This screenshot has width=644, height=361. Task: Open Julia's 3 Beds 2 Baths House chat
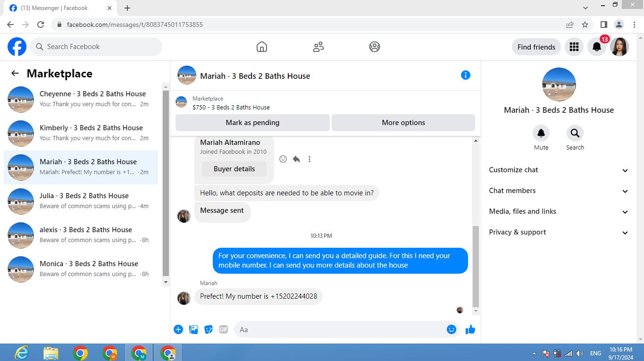[81, 201]
